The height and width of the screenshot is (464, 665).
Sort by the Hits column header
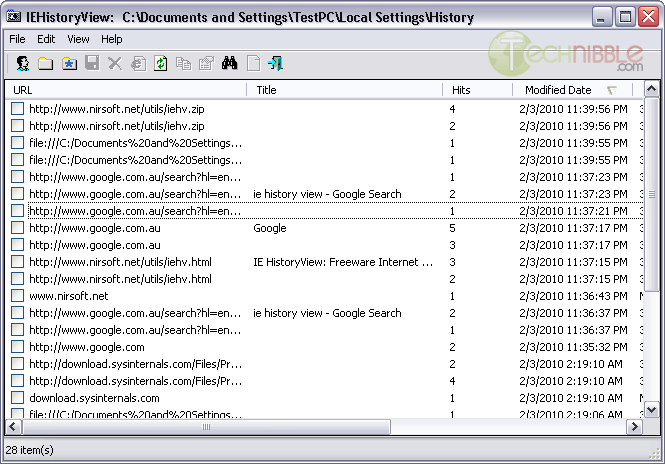click(x=478, y=90)
